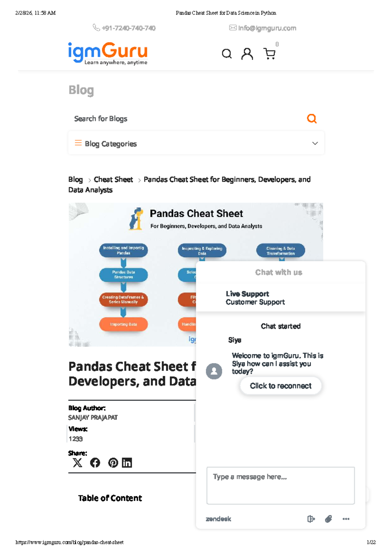Image resolution: width=392 pixels, height=555 pixels.
Task: Open the user account icon
Action: (247, 54)
